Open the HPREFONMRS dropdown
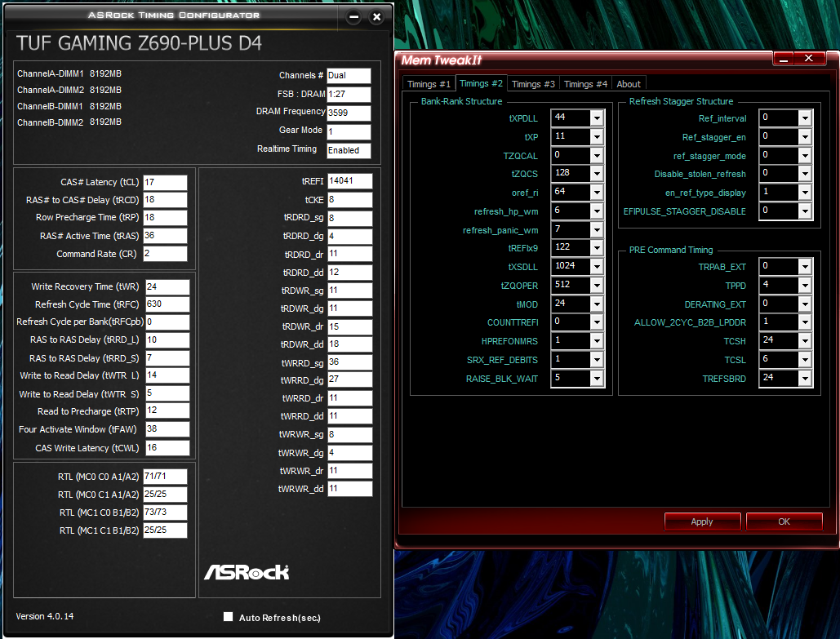 (596, 341)
